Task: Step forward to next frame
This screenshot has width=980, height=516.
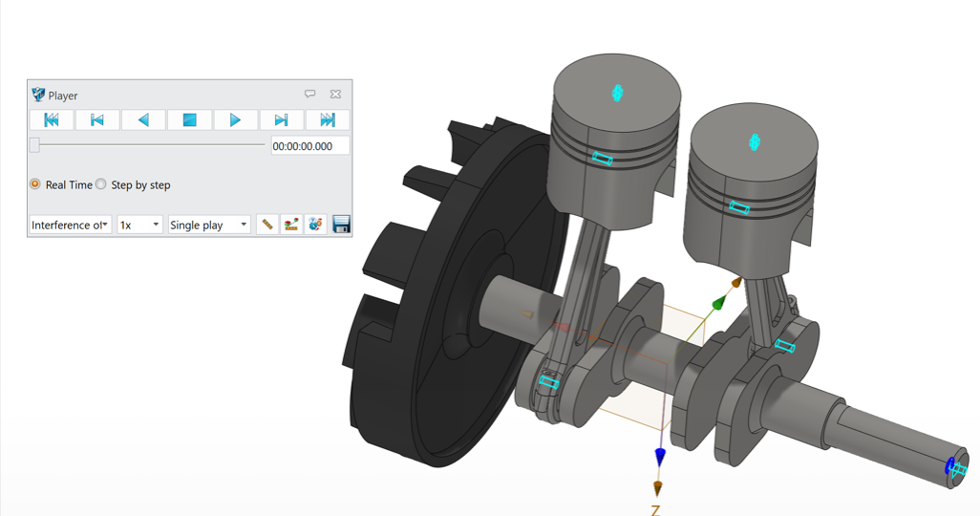Action: [x=281, y=119]
